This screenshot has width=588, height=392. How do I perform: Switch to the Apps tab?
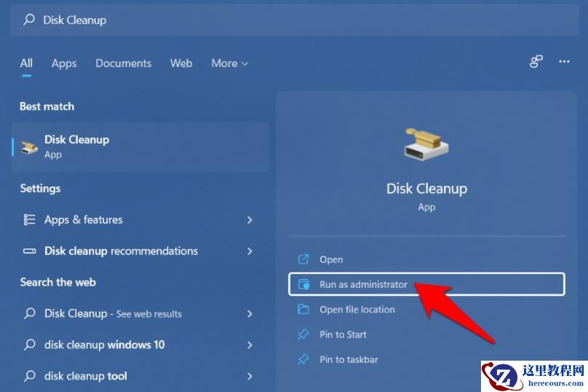coord(64,63)
